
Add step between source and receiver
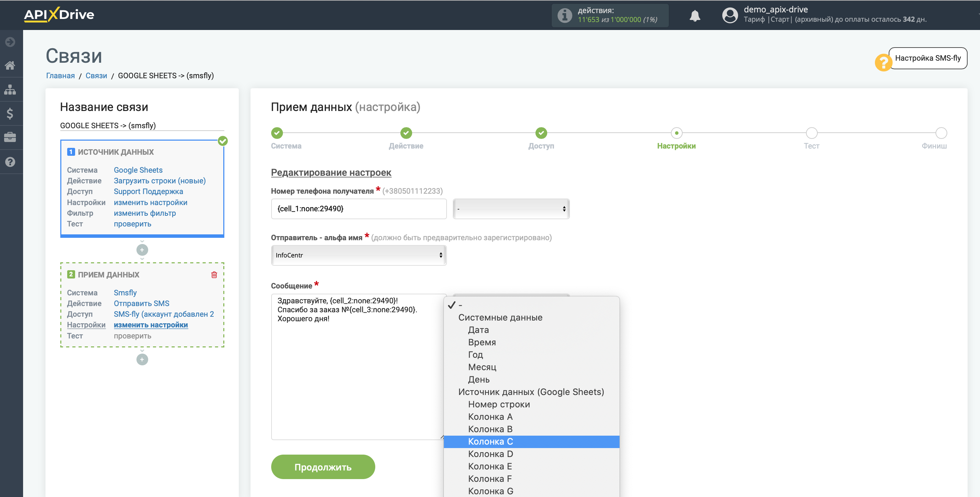click(x=142, y=250)
